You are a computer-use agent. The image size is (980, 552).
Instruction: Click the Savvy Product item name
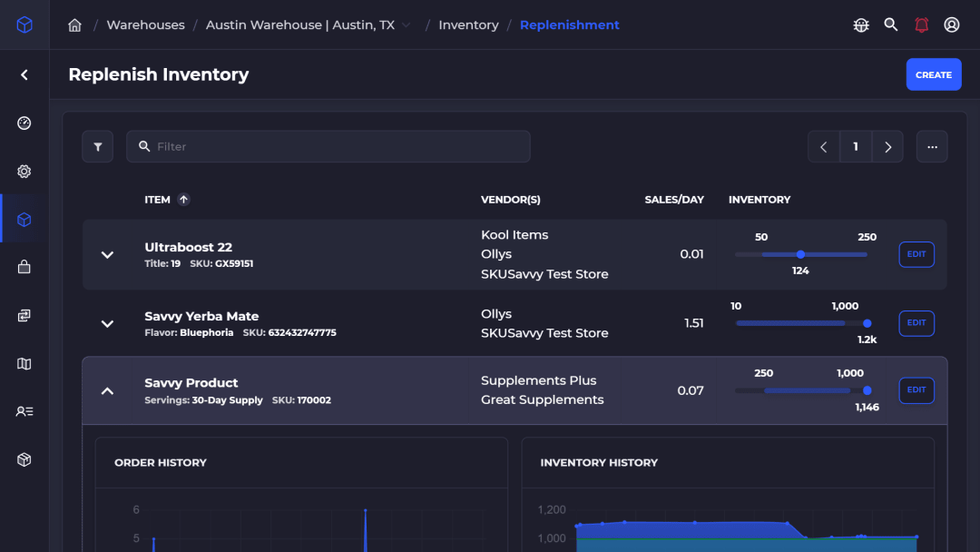click(191, 382)
